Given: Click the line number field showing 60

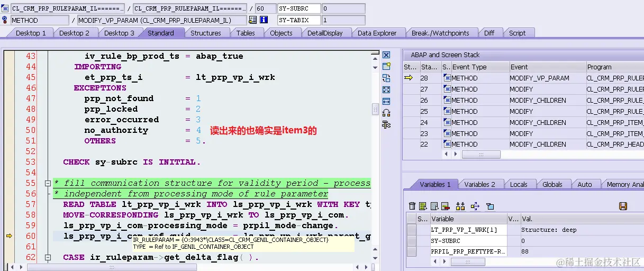Looking at the screenshot, I should (265, 8).
